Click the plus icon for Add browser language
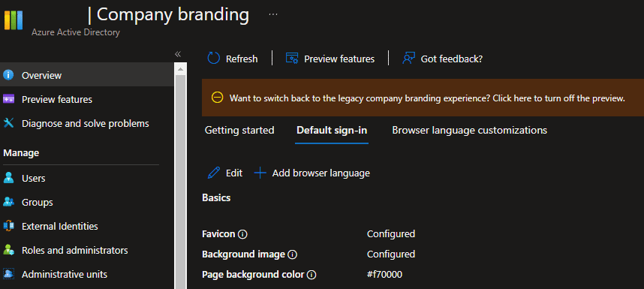 point(260,173)
